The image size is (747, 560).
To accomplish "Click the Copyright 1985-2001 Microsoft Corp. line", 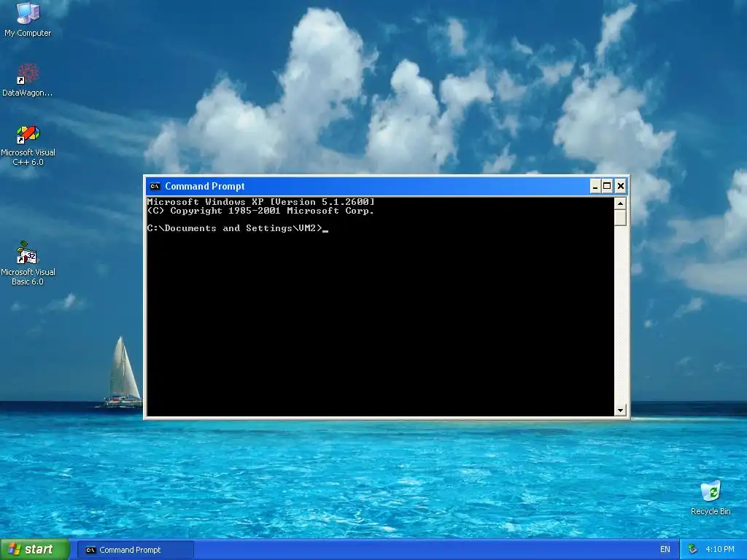I will tap(260, 211).
